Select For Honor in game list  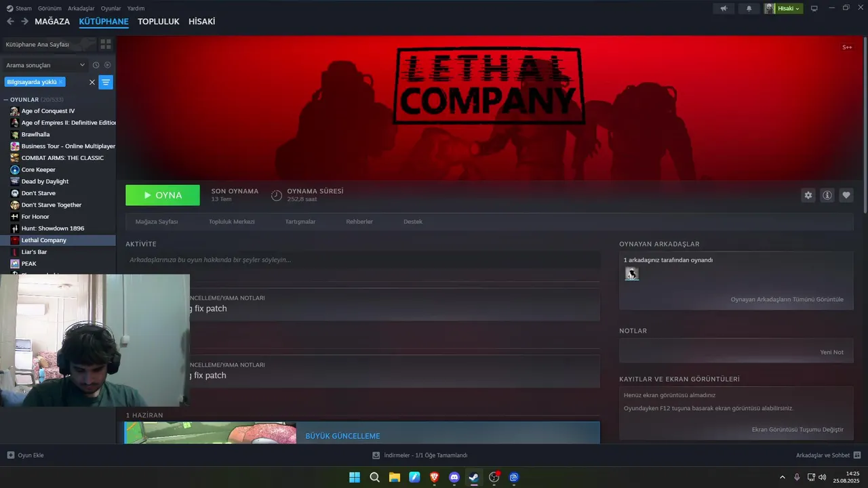(35, 217)
